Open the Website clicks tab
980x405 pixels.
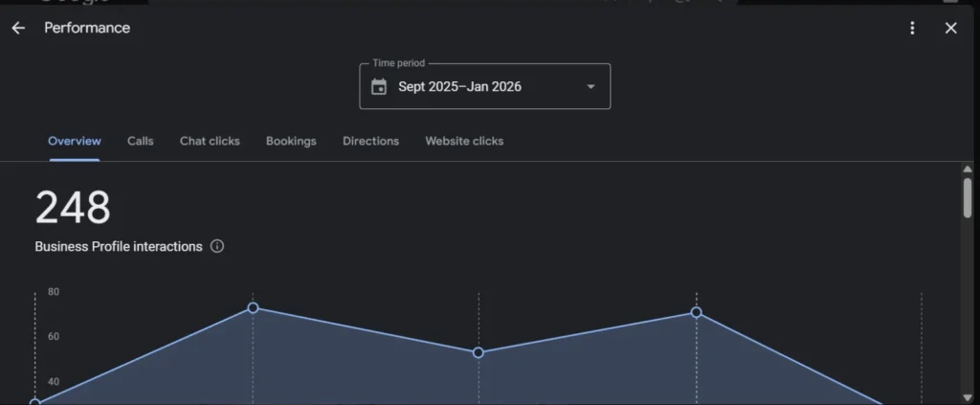[x=464, y=141]
